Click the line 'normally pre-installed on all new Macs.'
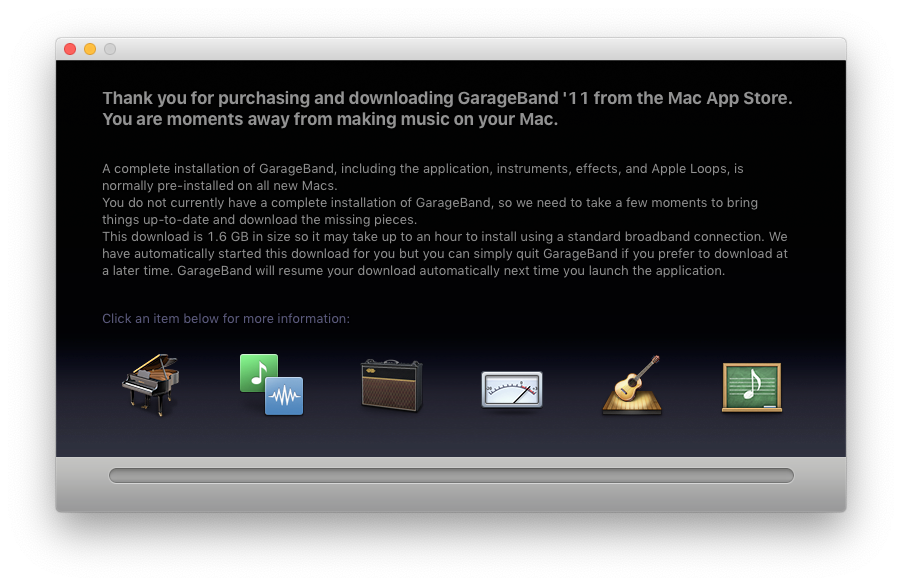This screenshot has width=902, height=586. click(x=220, y=186)
